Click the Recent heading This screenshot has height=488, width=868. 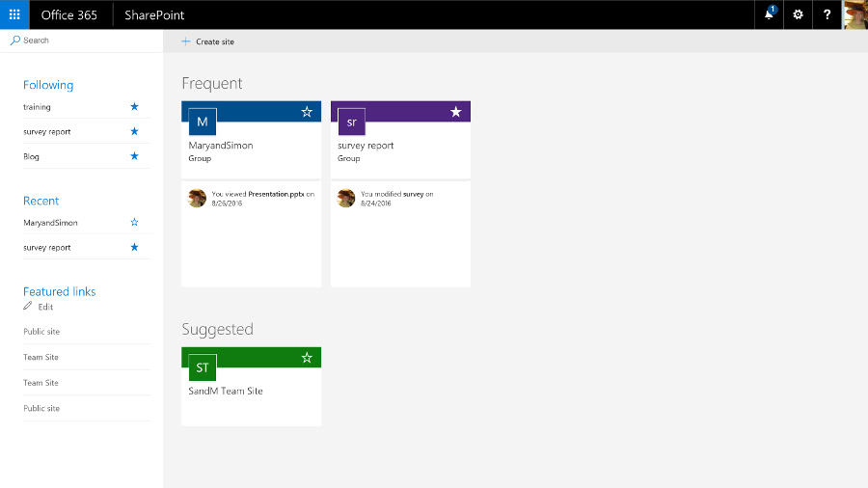pyautogui.click(x=41, y=201)
